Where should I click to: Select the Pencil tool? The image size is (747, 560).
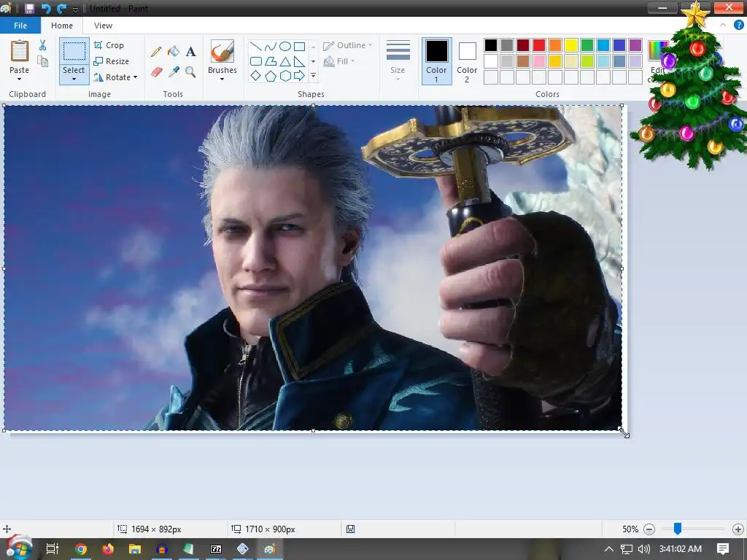156,52
